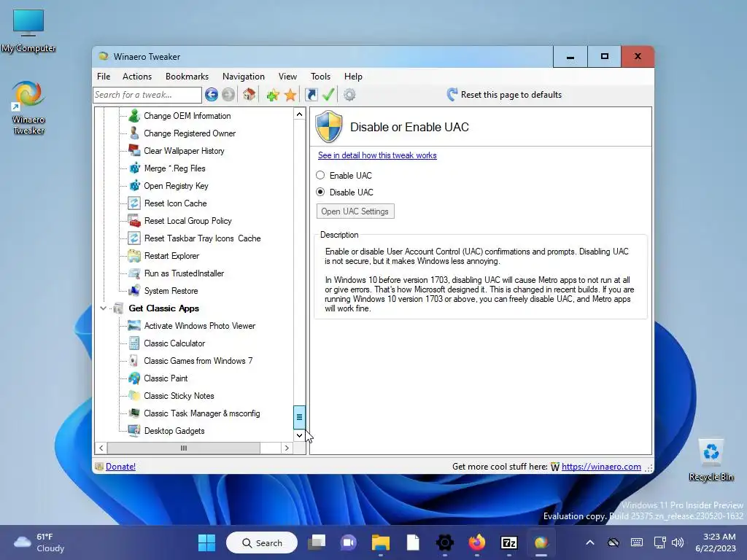
Task: Open the Actions menu
Action: pos(136,76)
